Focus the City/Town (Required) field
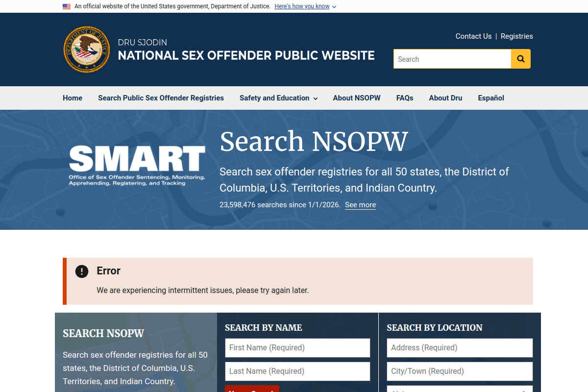The image size is (588, 392). coord(460,371)
